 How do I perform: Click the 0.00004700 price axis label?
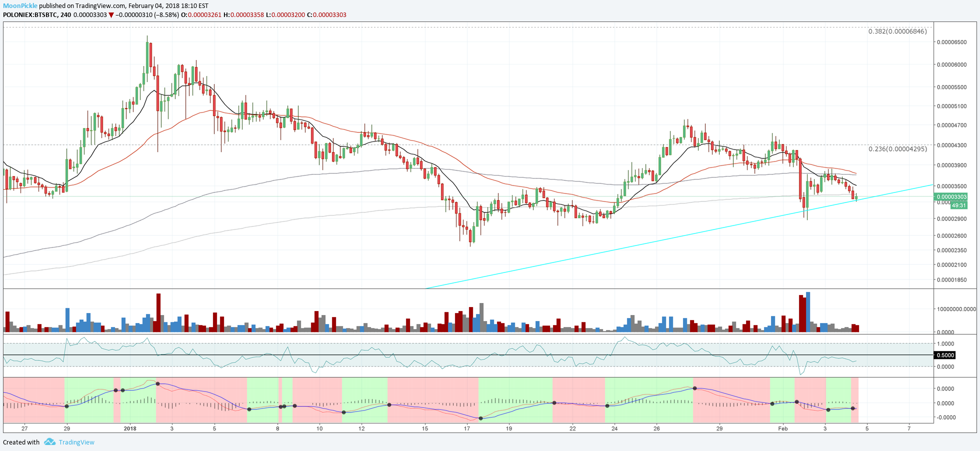tap(951, 125)
